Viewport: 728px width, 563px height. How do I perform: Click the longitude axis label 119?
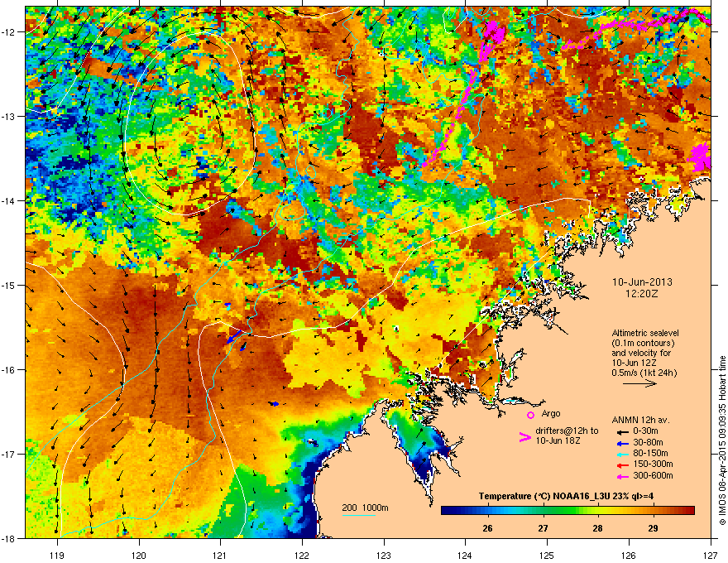pos(57,555)
